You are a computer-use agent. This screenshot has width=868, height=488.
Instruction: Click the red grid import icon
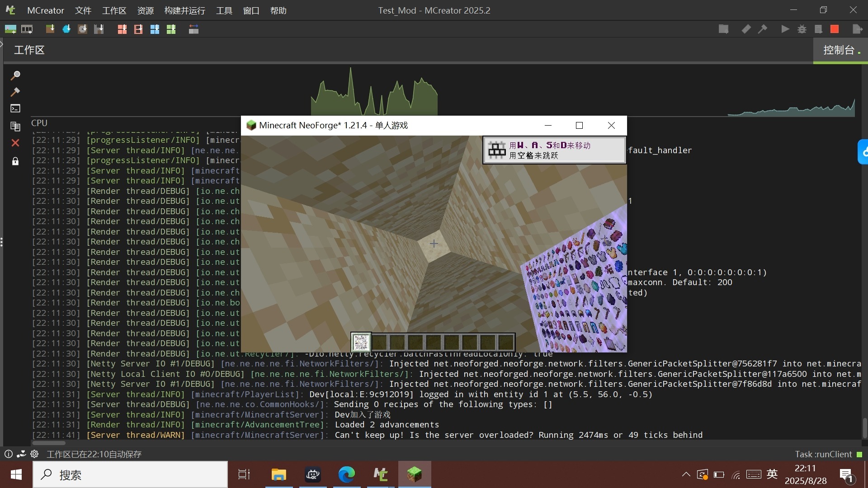pyautogui.click(x=122, y=29)
